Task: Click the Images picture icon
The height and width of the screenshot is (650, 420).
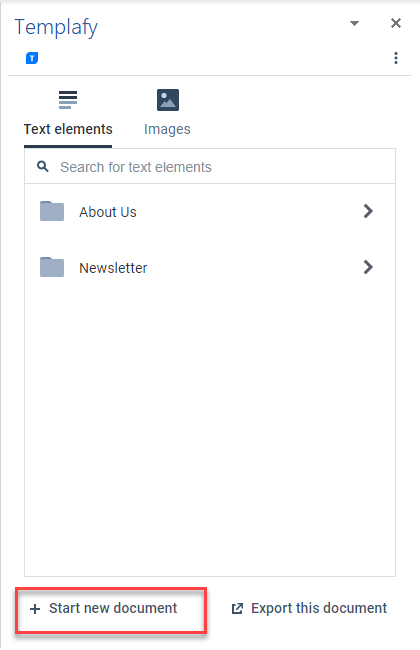Action: pyautogui.click(x=168, y=100)
